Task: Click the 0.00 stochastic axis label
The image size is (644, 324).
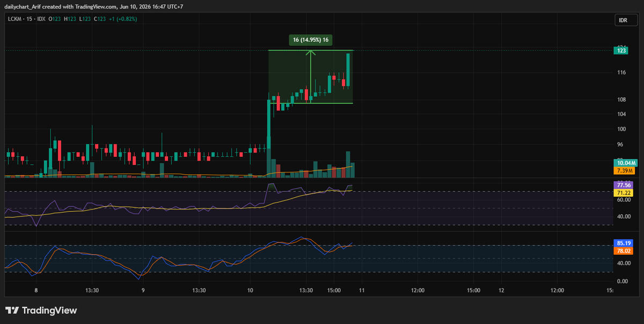Action: [622, 281]
